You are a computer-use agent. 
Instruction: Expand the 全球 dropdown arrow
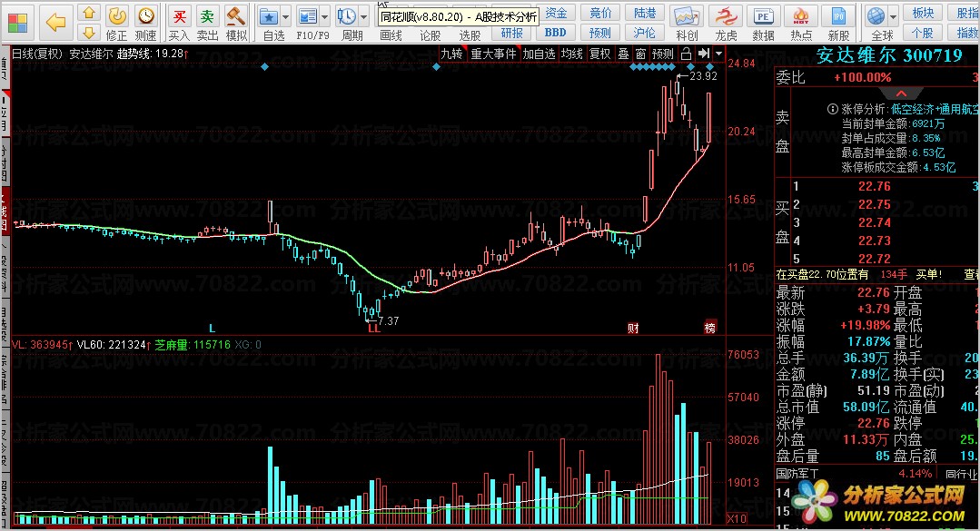click(x=893, y=17)
